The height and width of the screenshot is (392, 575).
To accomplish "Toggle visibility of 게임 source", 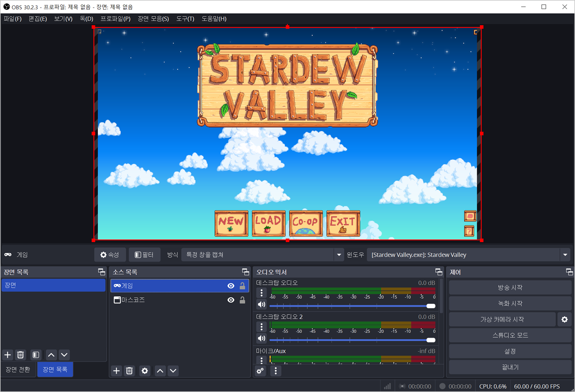I will coord(231,286).
